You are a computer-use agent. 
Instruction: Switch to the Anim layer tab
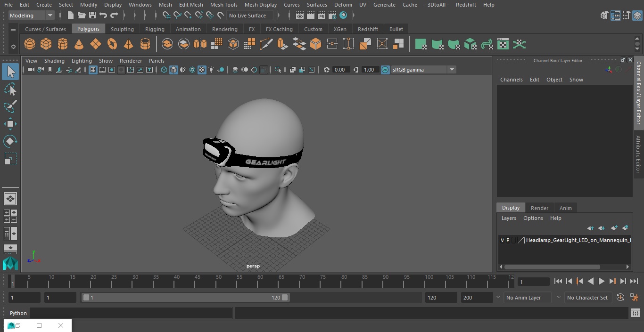[565, 208]
